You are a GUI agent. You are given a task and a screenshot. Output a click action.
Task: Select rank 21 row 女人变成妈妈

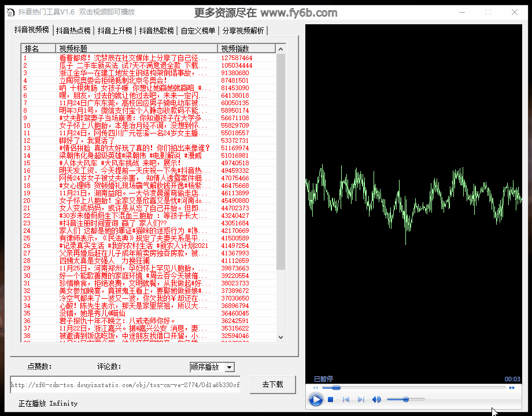click(x=149, y=208)
